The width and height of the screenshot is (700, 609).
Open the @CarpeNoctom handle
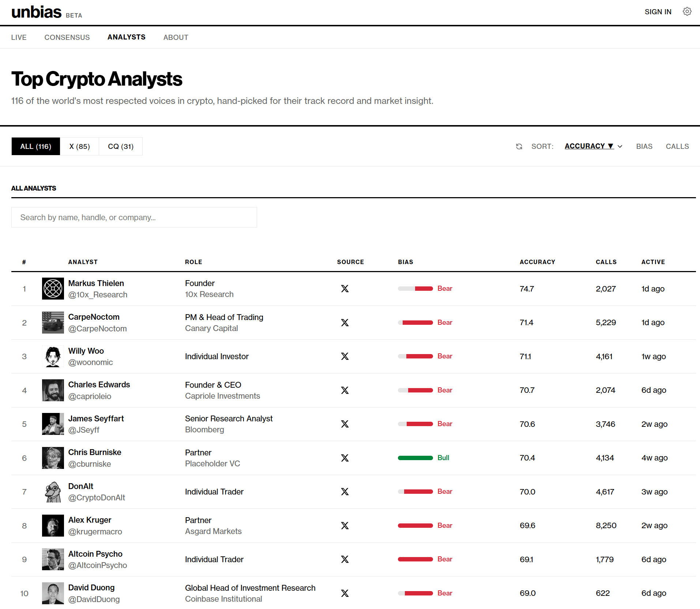click(x=98, y=328)
